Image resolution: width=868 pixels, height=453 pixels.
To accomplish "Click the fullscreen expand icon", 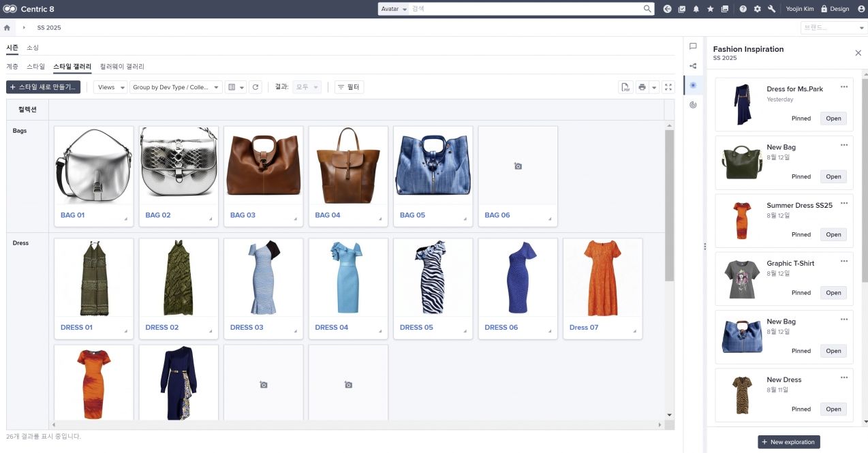I will pyautogui.click(x=668, y=87).
